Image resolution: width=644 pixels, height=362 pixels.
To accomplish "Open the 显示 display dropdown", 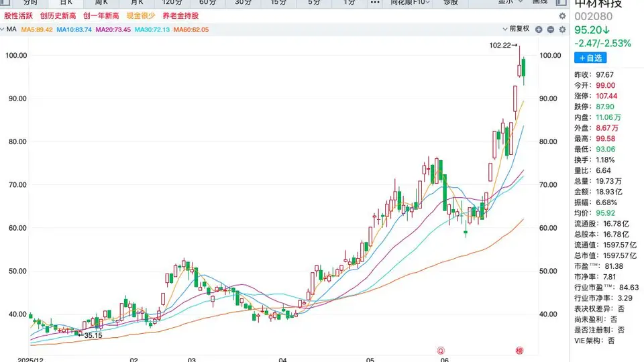I will [x=510, y=2].
